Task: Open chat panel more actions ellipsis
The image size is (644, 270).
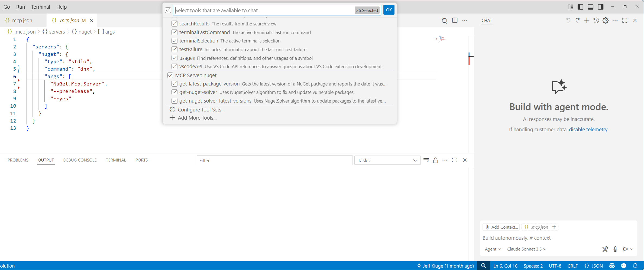Action: click(x=615, y=20)
